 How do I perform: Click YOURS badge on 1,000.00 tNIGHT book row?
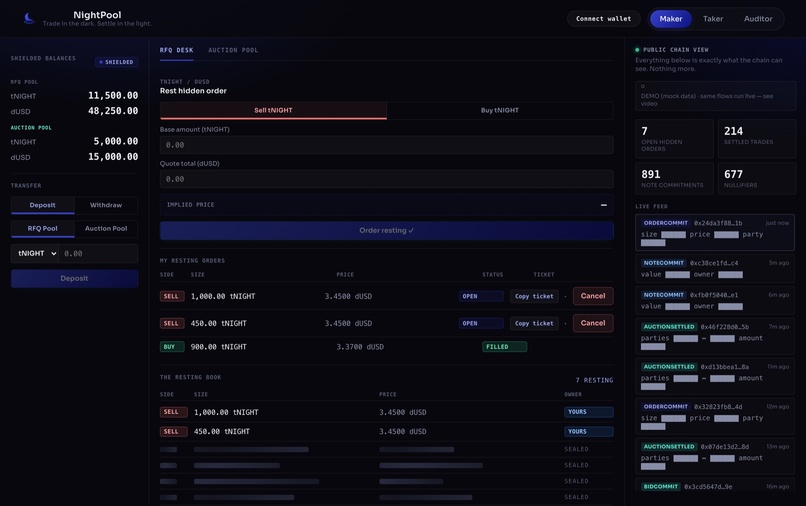pos(589,412)
